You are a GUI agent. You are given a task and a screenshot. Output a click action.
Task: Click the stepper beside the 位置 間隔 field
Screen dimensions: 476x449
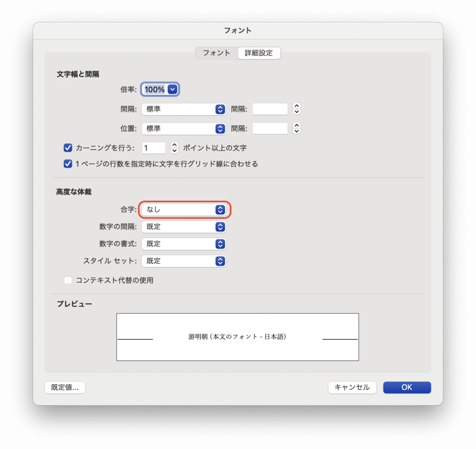click(297, 128)
